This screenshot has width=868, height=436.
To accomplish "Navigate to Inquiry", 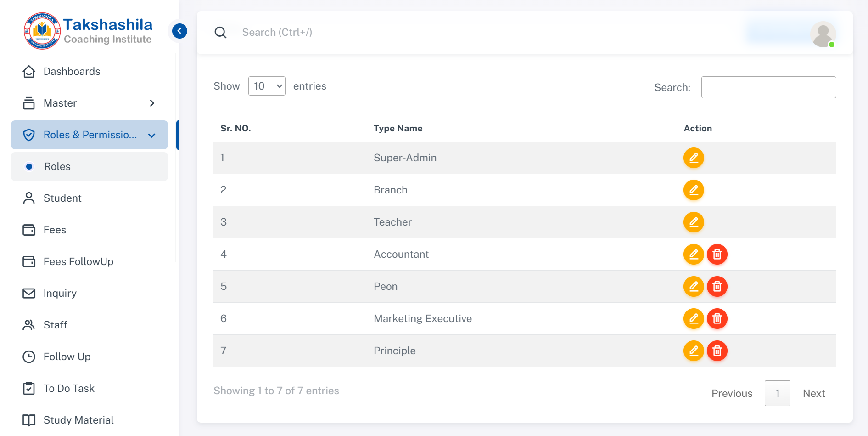I will click(x=90, y=294).
